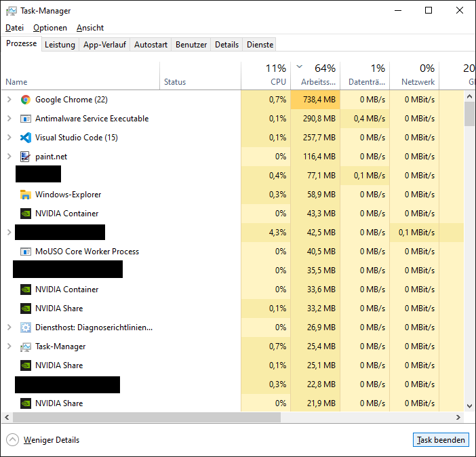Expand the Antimalware Service Executable entry
The image size is (476, 457).
[x=9, y=119]
